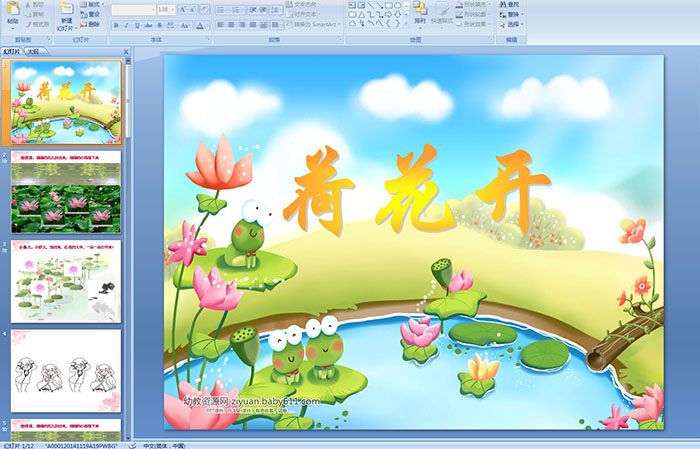Click the Find (查找) binoculars icon

point(503,4)
